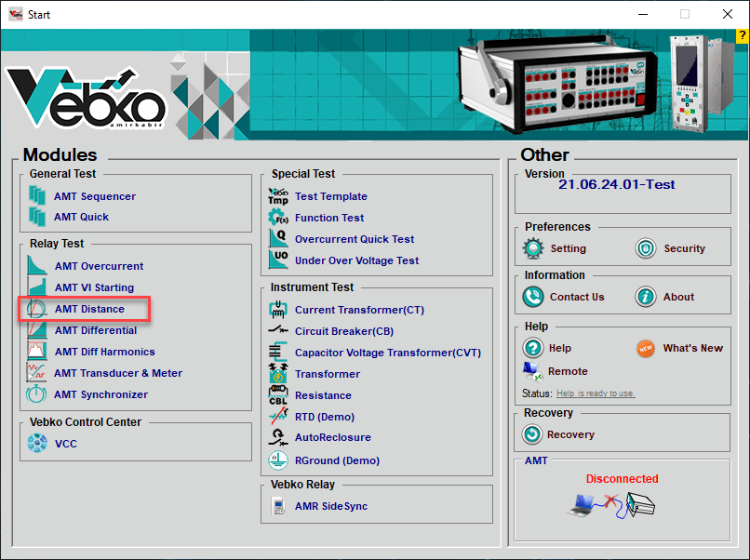This screenshot has height=560, width=750.
Task: Launch AMT Distance via its icon
Action: (37, 309)
